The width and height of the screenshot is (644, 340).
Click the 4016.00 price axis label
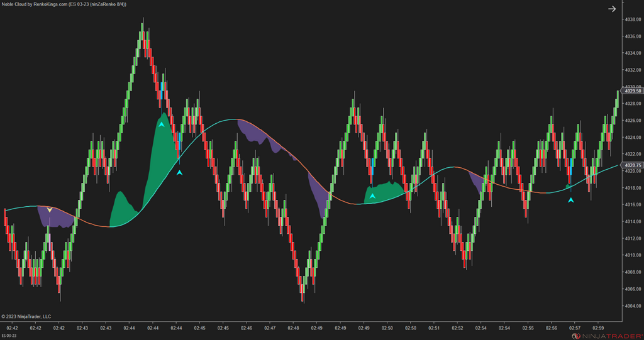click(x=633, y=204)
